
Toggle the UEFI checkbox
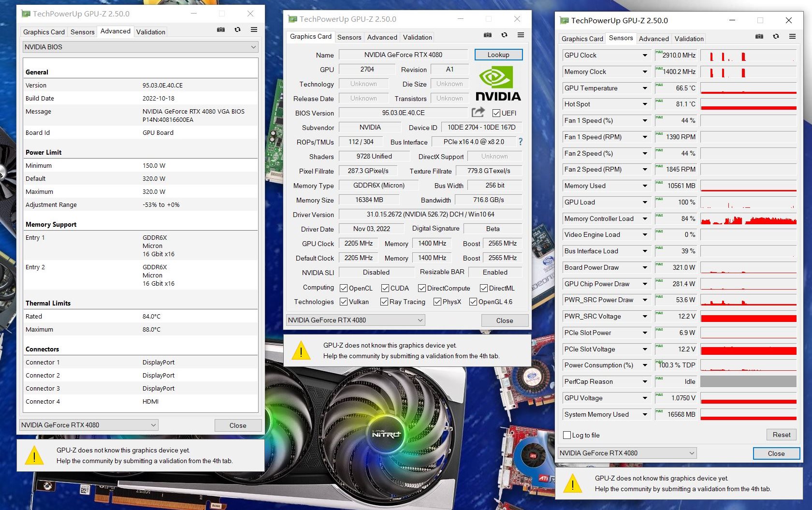[496, 113]
